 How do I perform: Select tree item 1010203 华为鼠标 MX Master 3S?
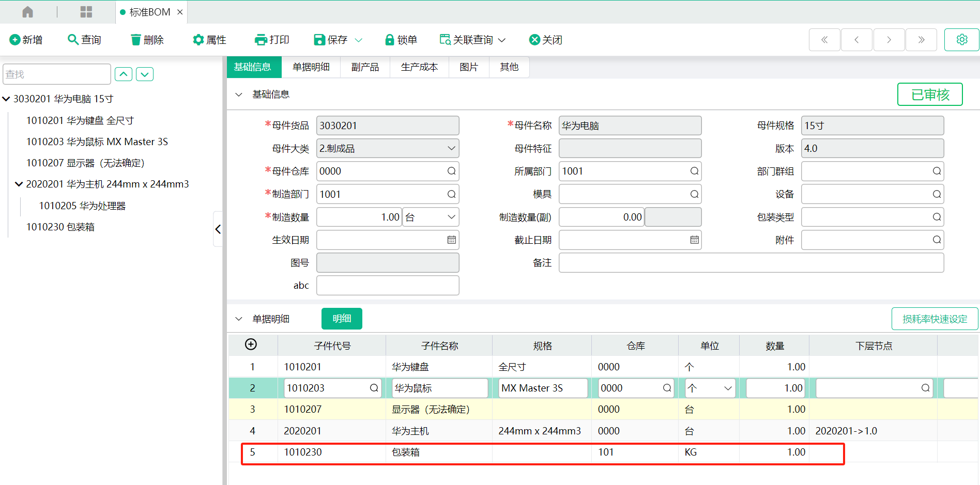click(x=97, y=142)
